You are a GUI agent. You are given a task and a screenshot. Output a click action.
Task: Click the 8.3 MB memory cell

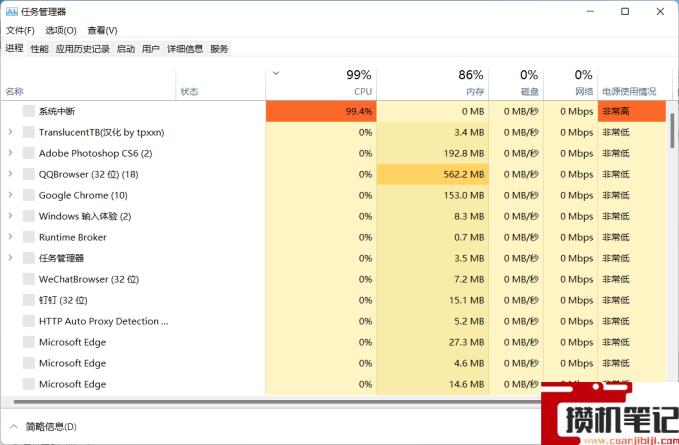pos(433,216)
